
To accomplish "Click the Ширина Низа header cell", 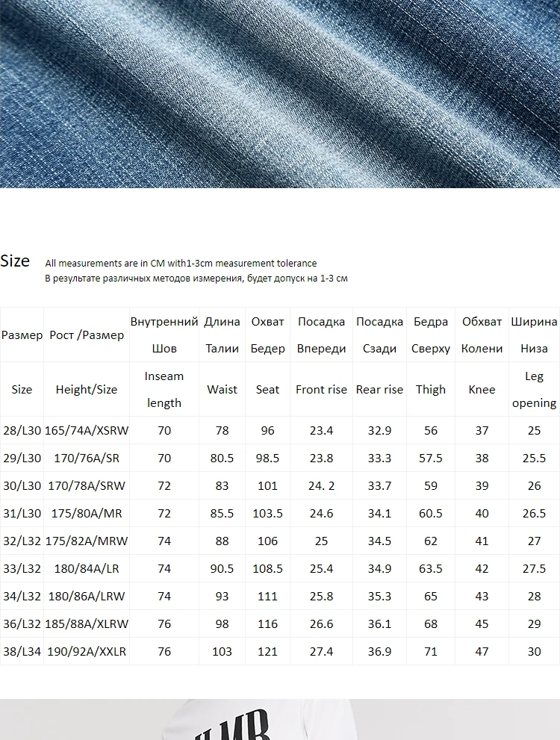I will pos(534,335).
